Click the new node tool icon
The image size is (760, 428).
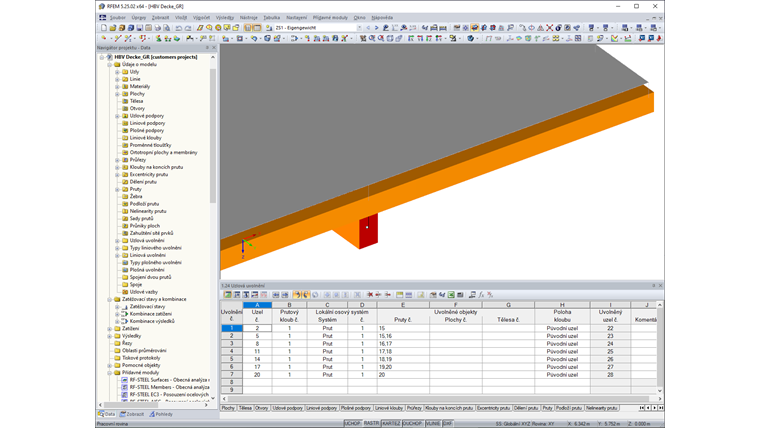tap(104, 38)
